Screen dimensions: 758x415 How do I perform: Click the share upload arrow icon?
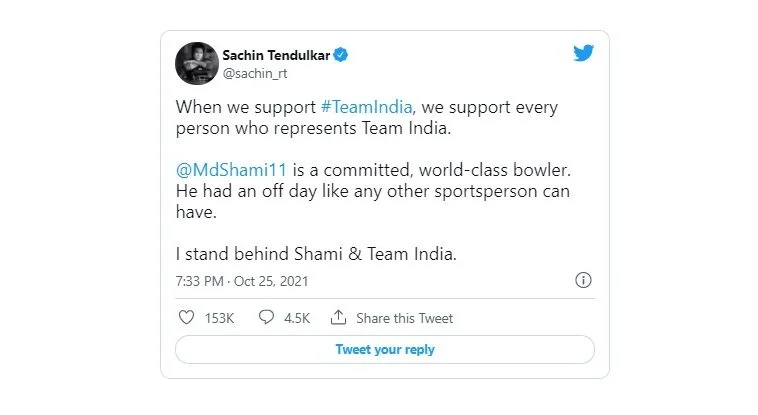[338, 317]
